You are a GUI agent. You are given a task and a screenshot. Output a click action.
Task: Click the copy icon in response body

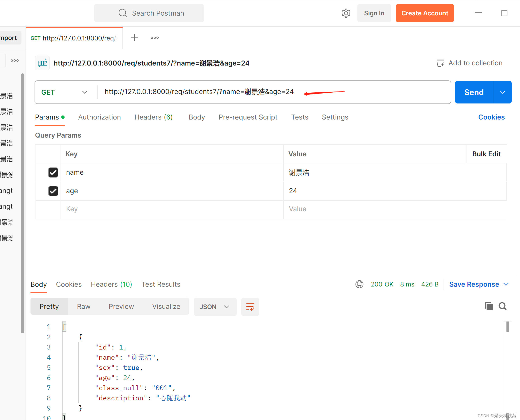488,306
